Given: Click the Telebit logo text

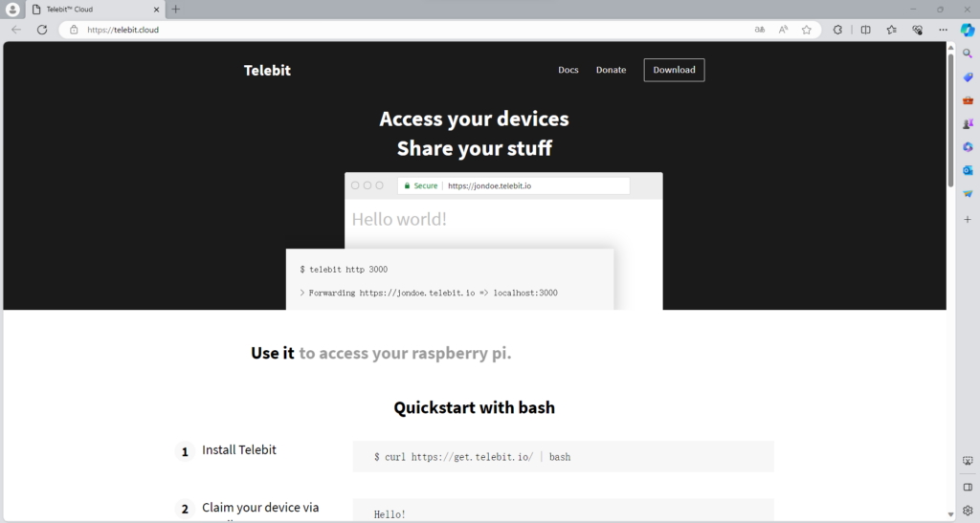Looking at the screenshot, I should pyautogui.click(x=267, y=71).
